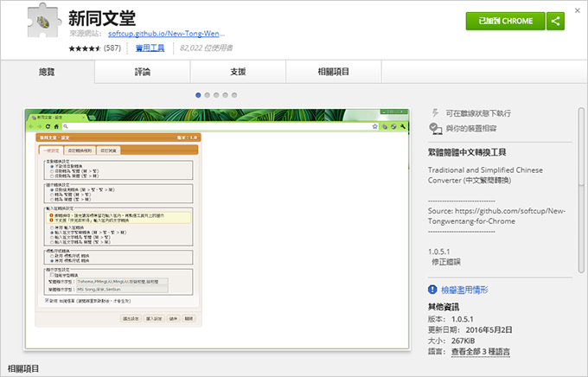Click the back arrow in preview browser

tap(31, 126)
